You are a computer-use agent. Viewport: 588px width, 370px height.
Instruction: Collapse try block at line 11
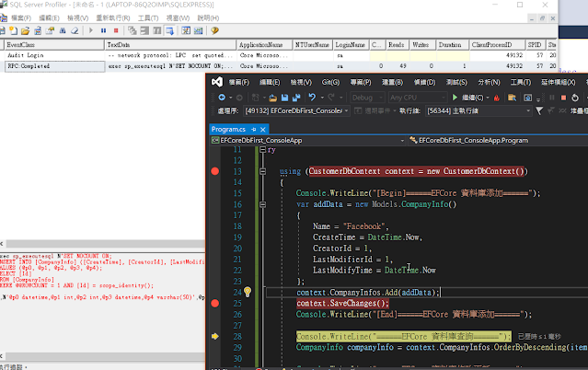pos(263,150)
